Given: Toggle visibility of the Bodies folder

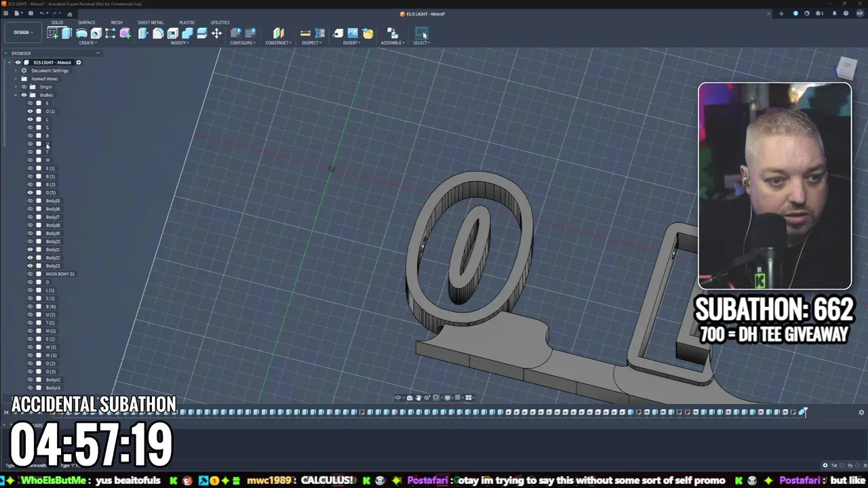Looking at the screenshot, I should (x=24, y=95).
